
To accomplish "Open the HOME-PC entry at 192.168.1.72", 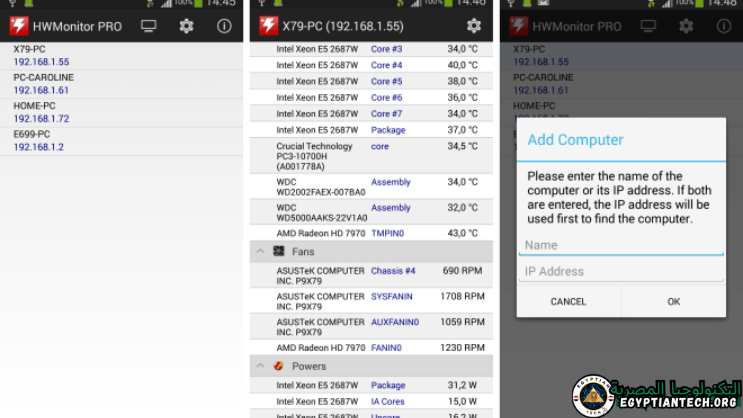I will pos(122,112).
